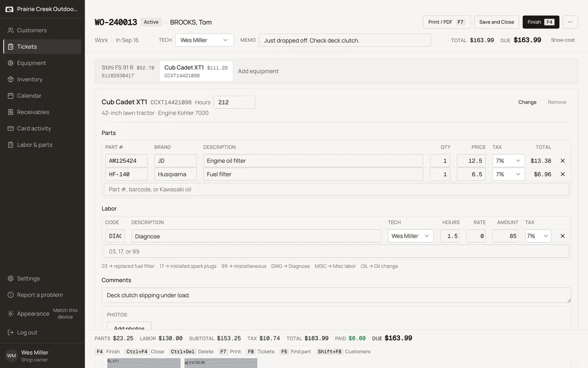Click Remove equipment link
This screenshot has height=368, width=588.
coord(557,102)
